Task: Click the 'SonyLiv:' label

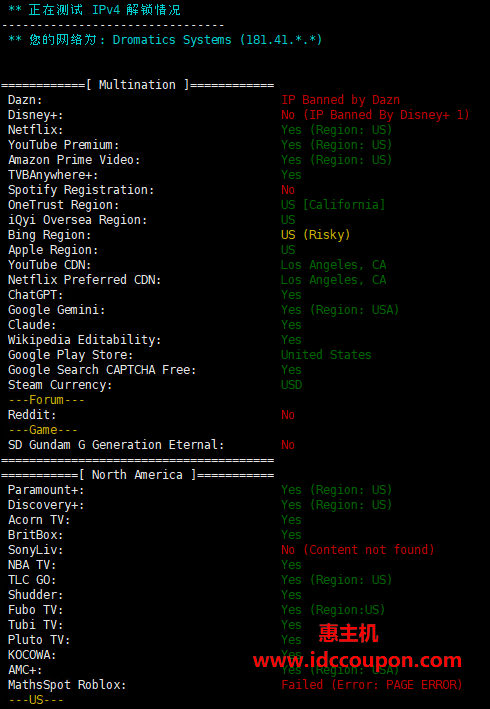Action: [x=36, y=550]
